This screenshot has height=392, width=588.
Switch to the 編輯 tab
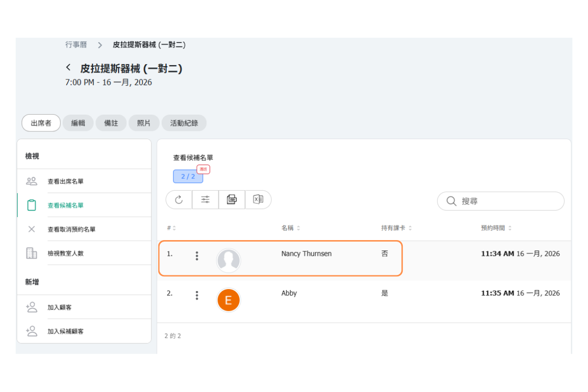(x=78, y=123)
